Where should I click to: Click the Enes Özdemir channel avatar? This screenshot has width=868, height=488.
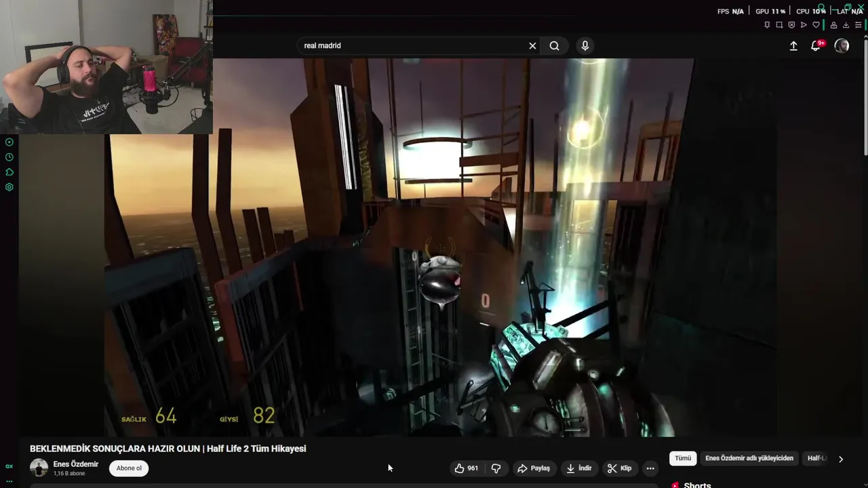39,468
